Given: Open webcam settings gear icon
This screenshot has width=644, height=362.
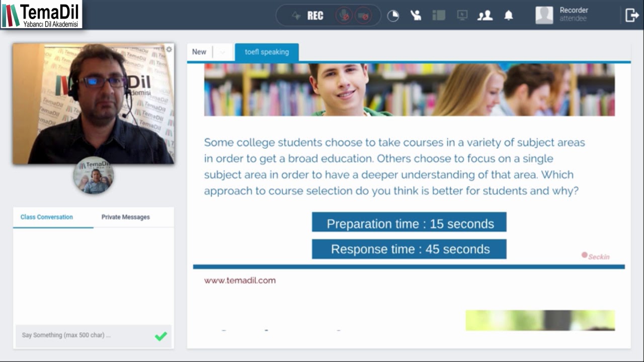Looking at the screenshot, I should [x=169, y=49].
